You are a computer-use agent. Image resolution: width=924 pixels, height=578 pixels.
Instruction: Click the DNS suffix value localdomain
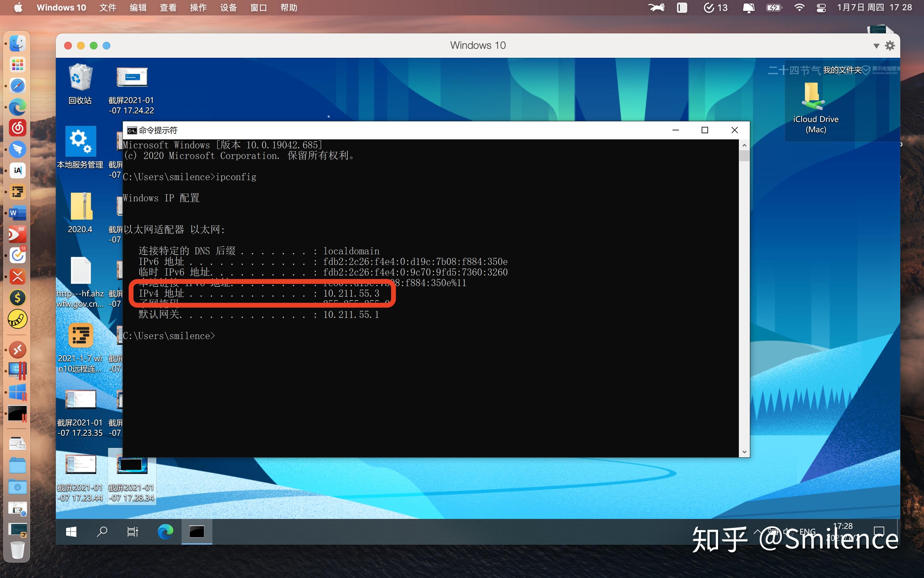click(x=351, y=251)
